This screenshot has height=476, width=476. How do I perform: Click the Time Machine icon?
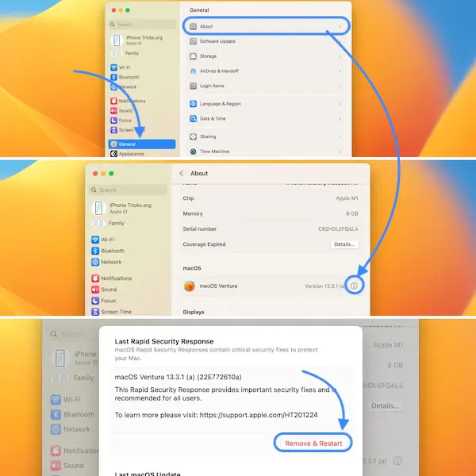tap(193, 151)
